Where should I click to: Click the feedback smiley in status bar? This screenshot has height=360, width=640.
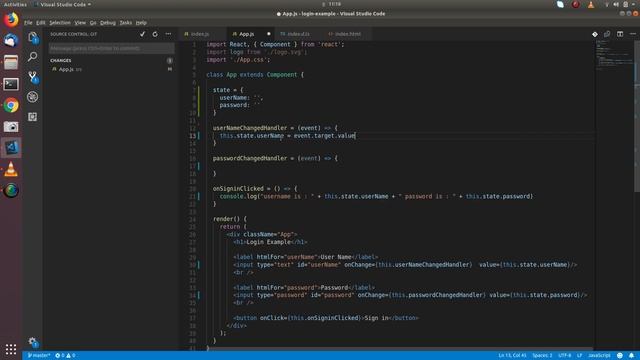click(620, 356)
